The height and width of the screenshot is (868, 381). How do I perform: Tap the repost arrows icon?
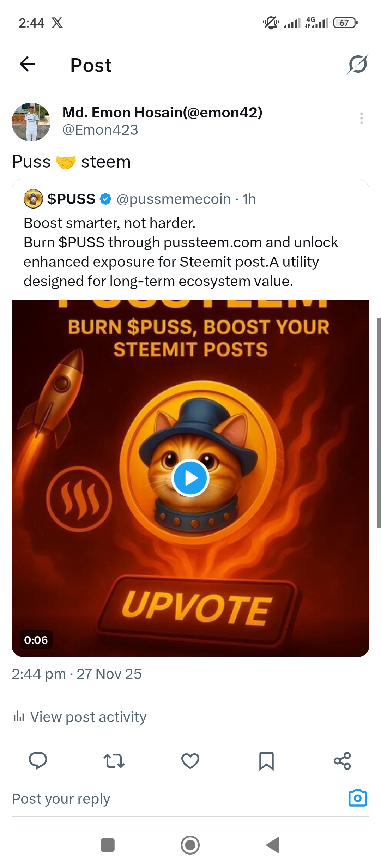[x=114, y=761]
